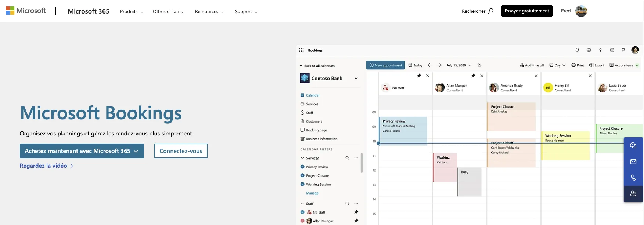Expand the Produits menu
Image resolution: width=644 pixels, height=225 pixels.
click(x=132, y=11)
